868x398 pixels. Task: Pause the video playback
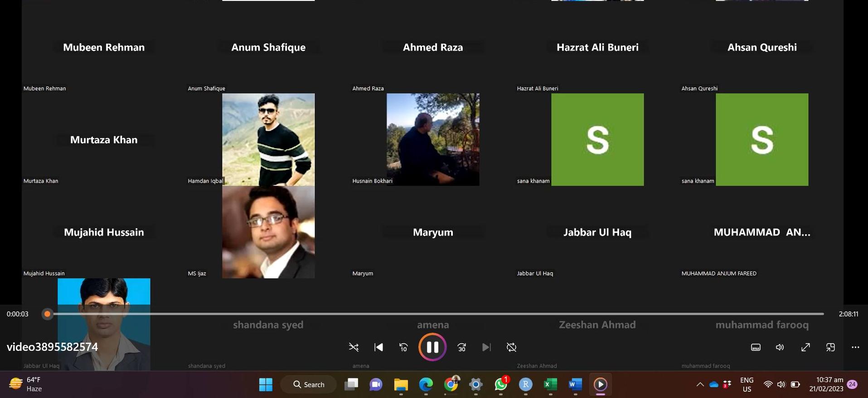(432, 347)
